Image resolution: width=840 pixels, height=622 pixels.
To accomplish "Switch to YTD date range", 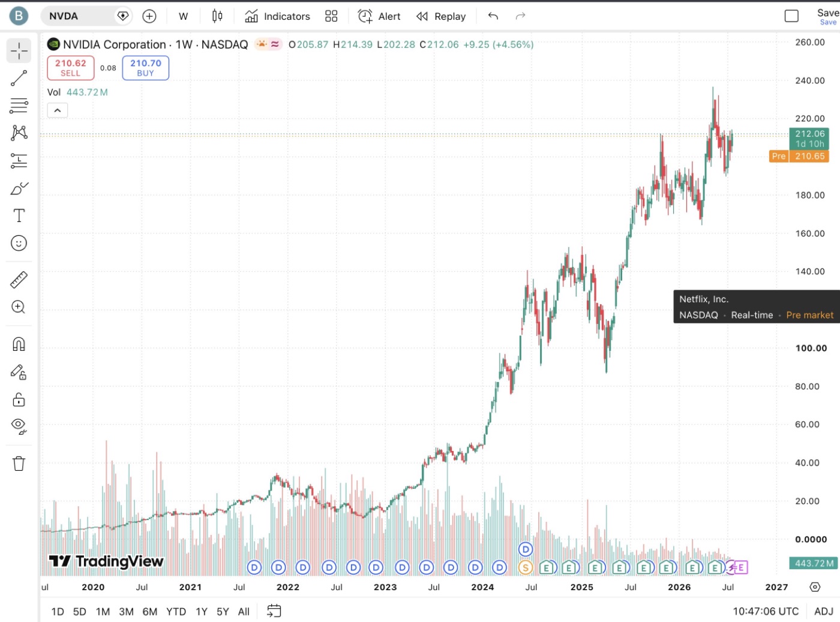I will (x=176, y=612).
